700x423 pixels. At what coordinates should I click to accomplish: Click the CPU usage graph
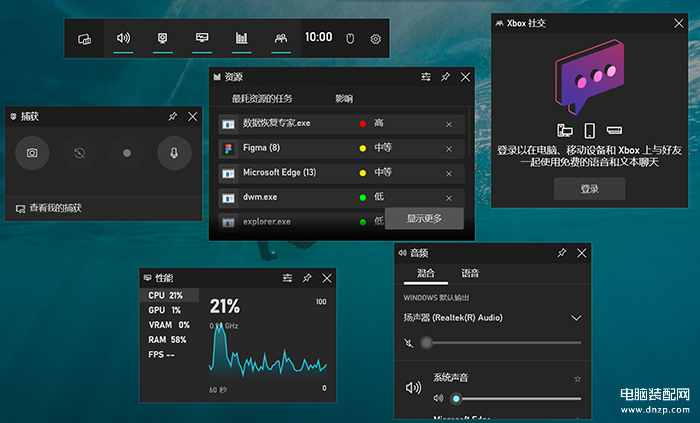[268, 352]
